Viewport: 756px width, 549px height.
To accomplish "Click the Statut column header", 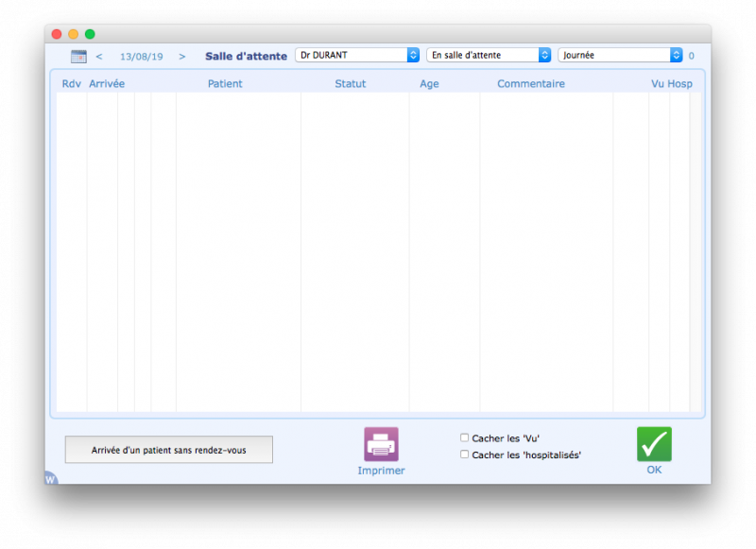I will coord(351,84).
